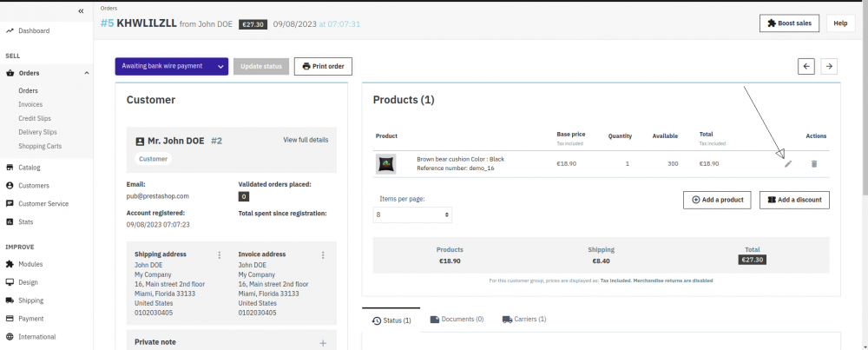This screenshot has width=868, height=350.
Task: Click Add a discount button
Action: tap(794, 200)
